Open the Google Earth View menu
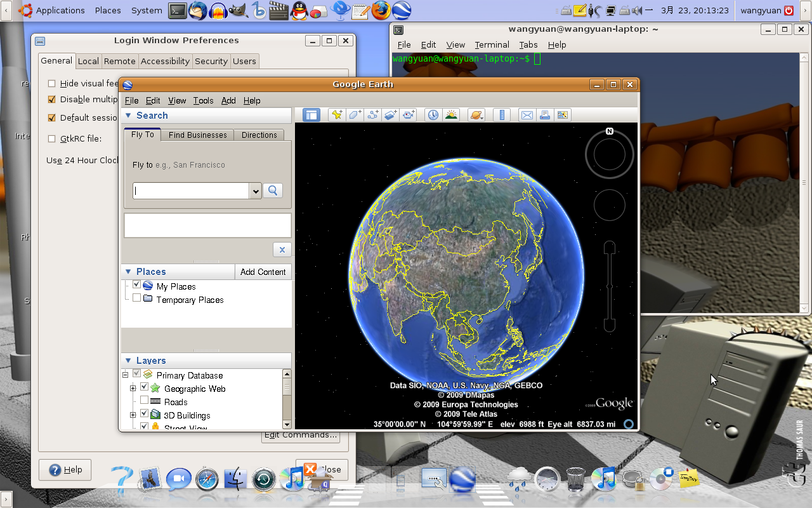Viewport: 812px width, 508px height. click(x=177, y=100)
